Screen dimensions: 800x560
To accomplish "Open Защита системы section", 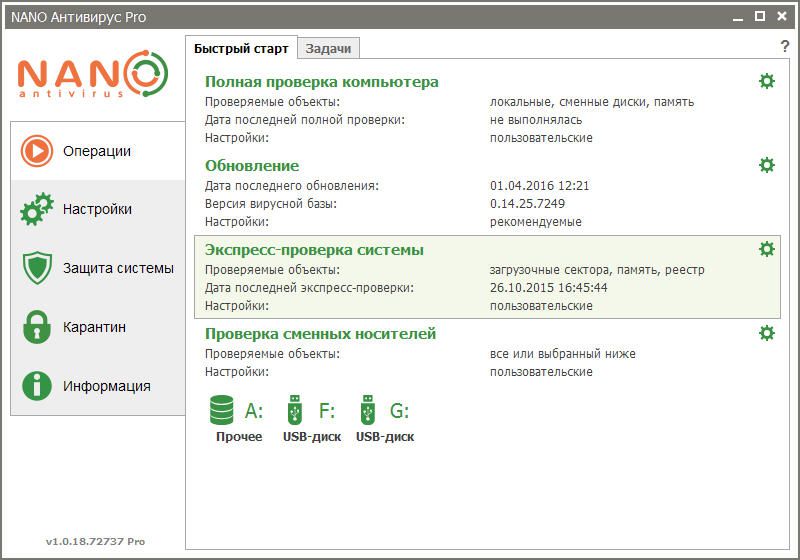I will point(97,268).
